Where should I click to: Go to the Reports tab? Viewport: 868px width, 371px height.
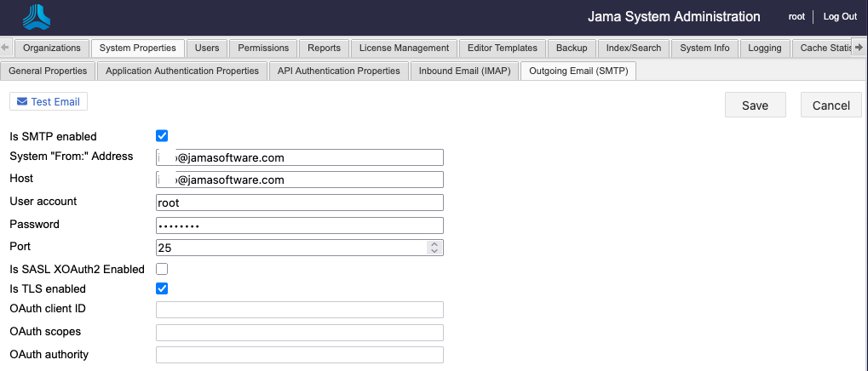point(325,49)
